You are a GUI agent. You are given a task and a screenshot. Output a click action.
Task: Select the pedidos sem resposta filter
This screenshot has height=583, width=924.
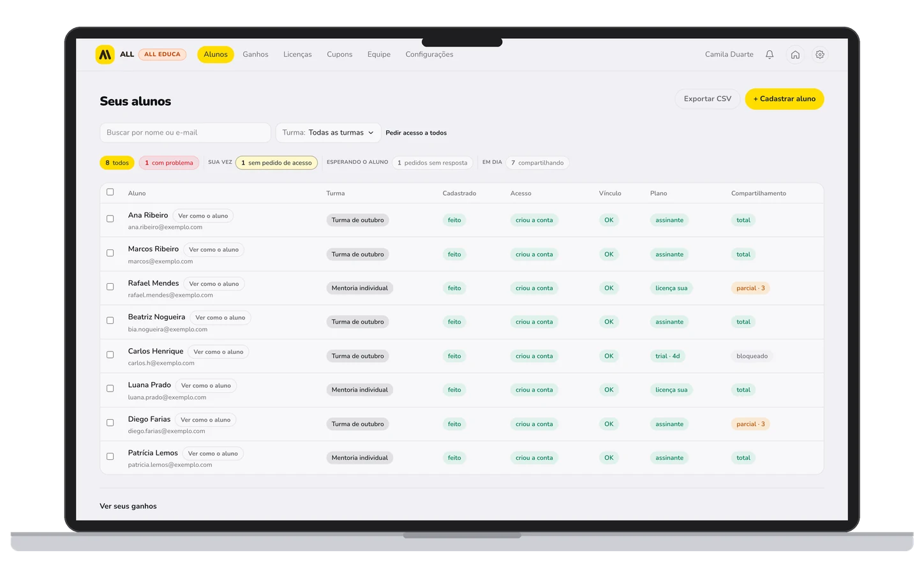pyautogui.click(x=433, y=163)
